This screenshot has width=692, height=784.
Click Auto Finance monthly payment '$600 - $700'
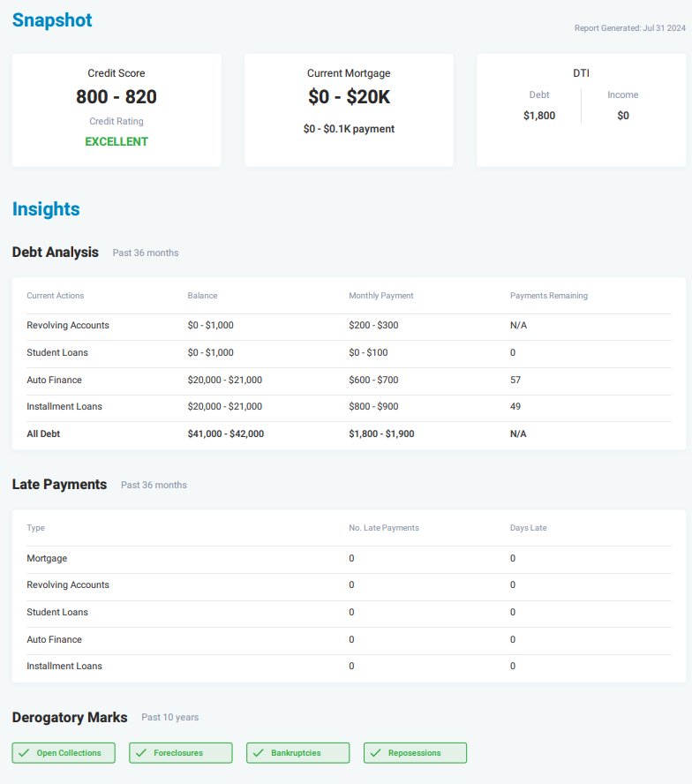coord(373,380)
